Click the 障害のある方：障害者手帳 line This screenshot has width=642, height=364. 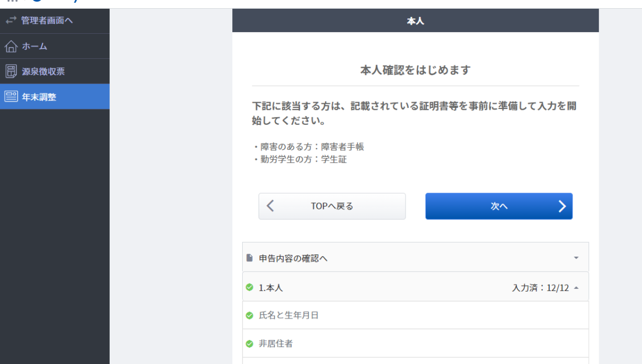pyautogui.click(x=308, y=146)
